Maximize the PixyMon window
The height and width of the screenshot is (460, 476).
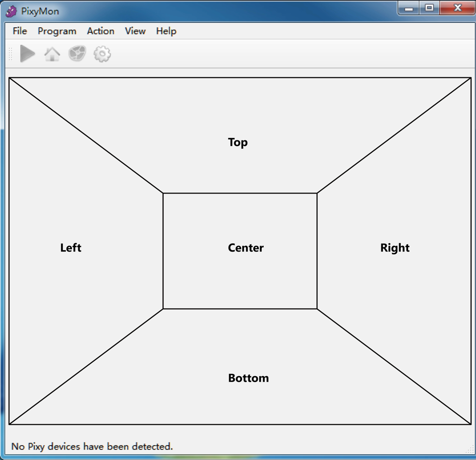click(429, 8)
